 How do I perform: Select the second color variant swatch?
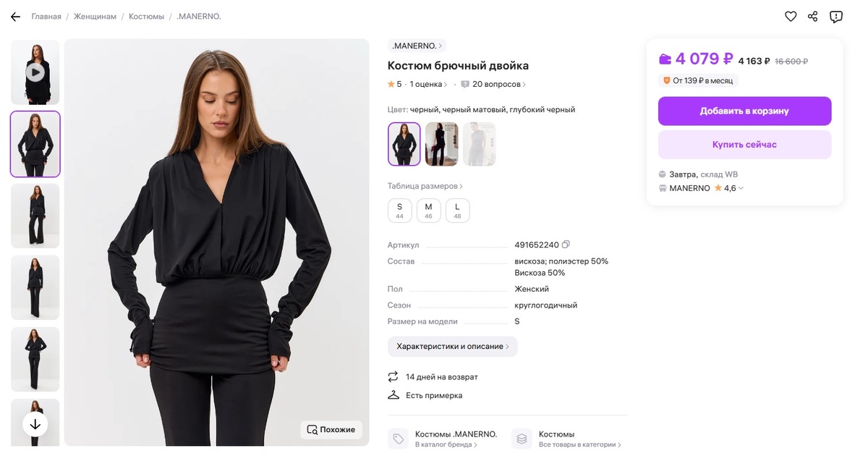[441, 144]
